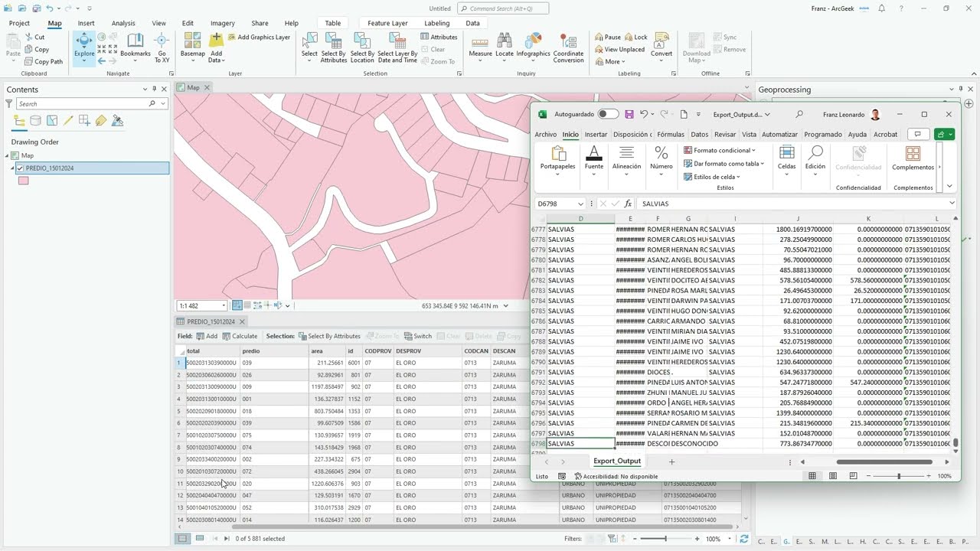Expand the Excel formula bar
The height and width of the screenshot is (551, 980).
pos(952,204)
